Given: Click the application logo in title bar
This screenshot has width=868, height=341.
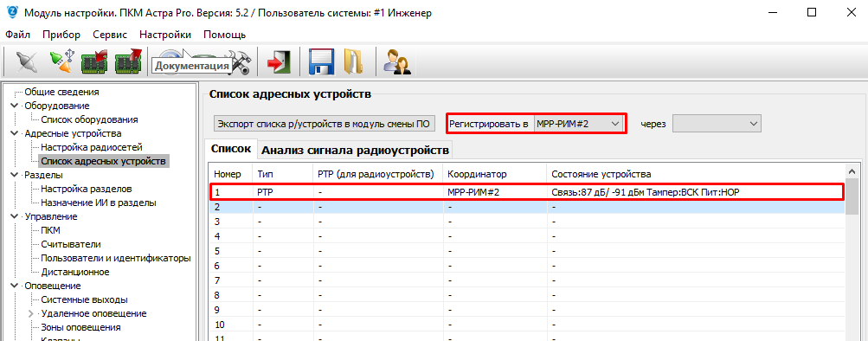Looking at the screenshot, I should point(13,13).
